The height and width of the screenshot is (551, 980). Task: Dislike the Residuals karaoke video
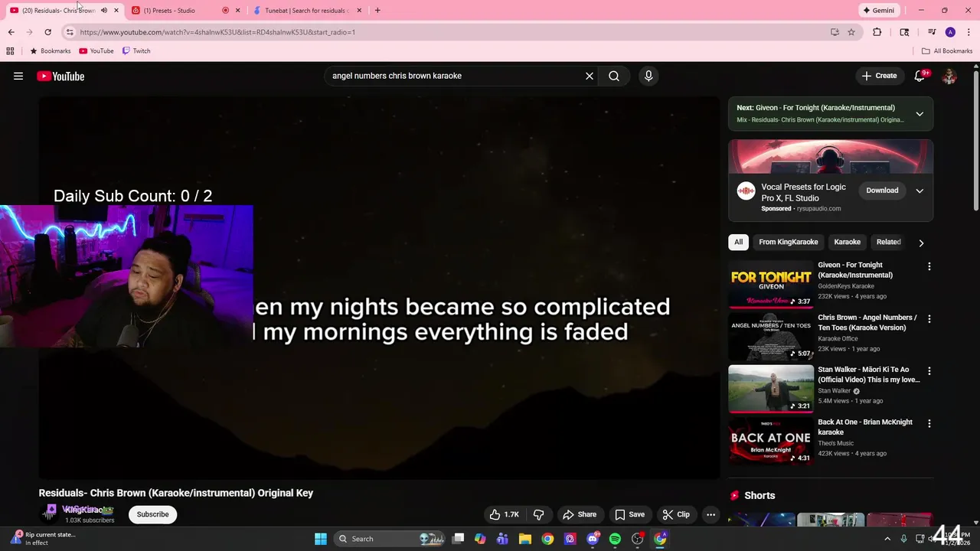click(539, 514)
